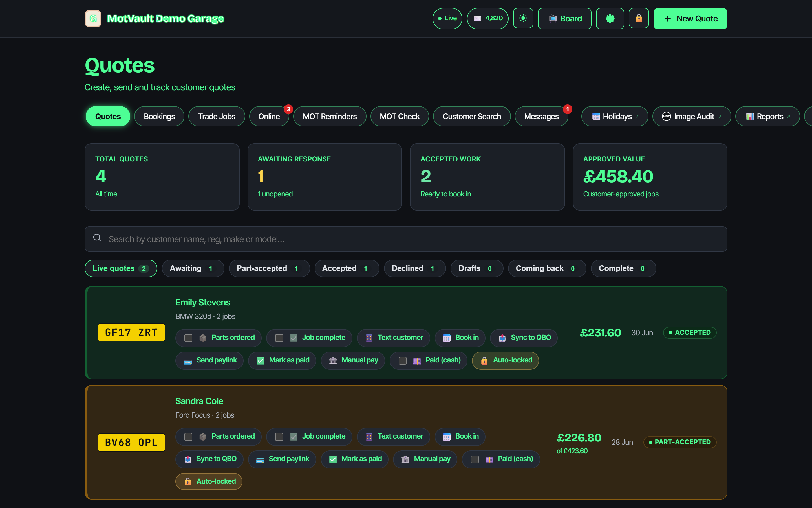Open Reports external link
The width and height of the screenshot is (812, 508).
[x=767, y=116]
